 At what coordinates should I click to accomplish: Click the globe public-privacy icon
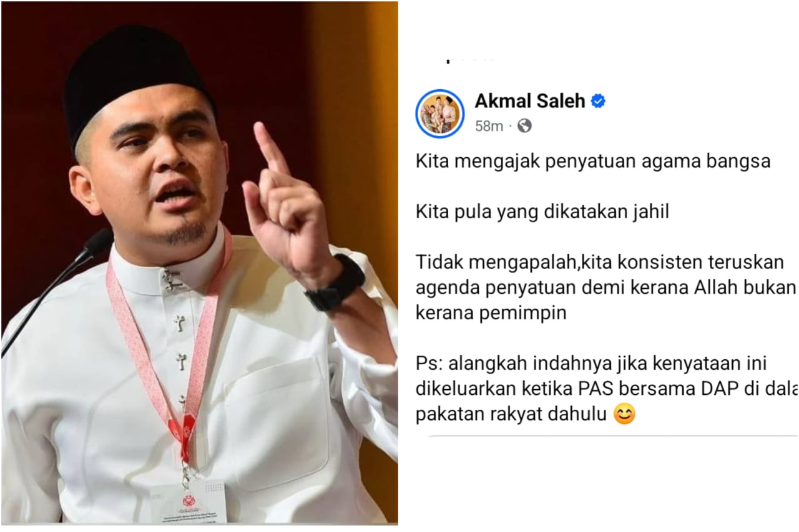coord(525,126)
